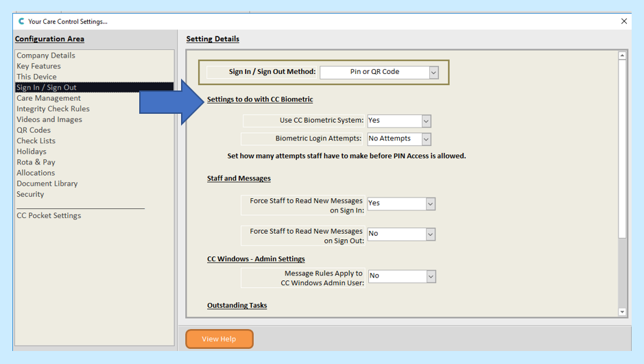This screenshot has width=644, height=364.
Task: Click the scroll down arrow in Setting Details
Action: (x=622, y=312)
